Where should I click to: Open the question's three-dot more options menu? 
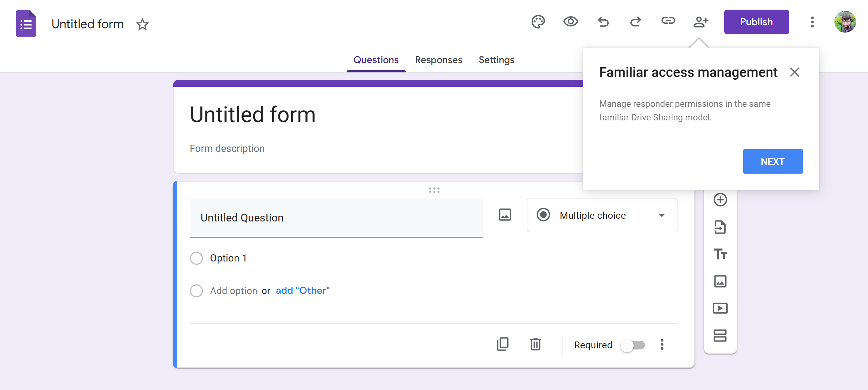pyautogui.click(x=662, y=345)
